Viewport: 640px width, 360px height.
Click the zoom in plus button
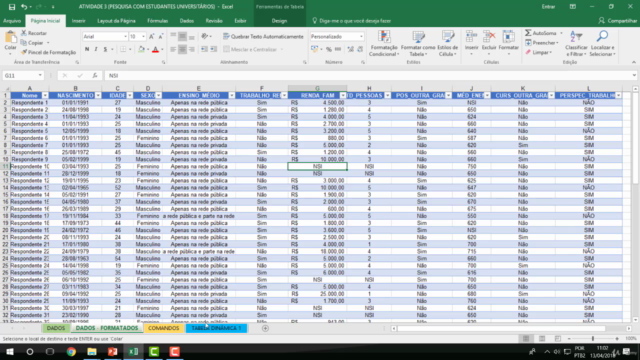click(x=617, y=339)
